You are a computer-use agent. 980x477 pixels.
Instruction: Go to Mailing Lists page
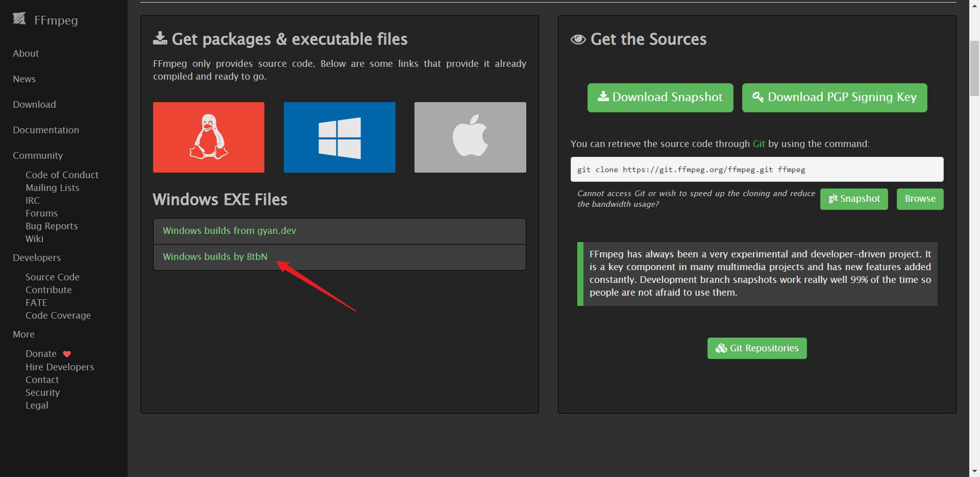point(53,188)
